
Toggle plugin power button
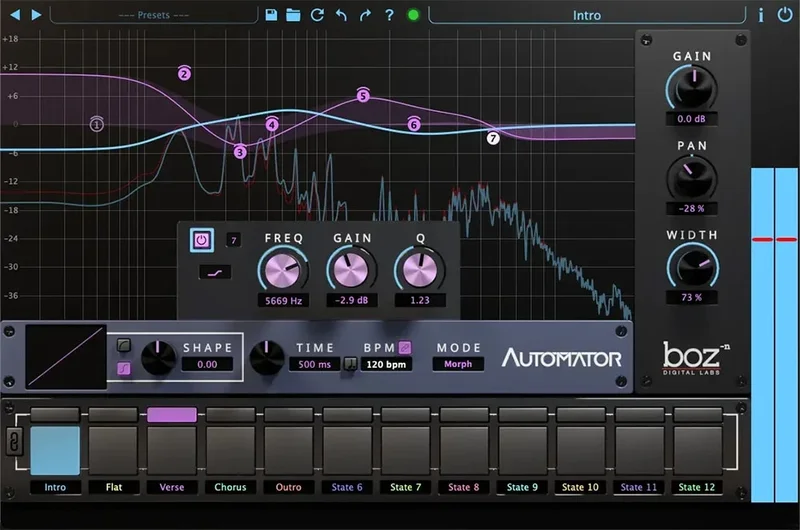click(785, 15)
